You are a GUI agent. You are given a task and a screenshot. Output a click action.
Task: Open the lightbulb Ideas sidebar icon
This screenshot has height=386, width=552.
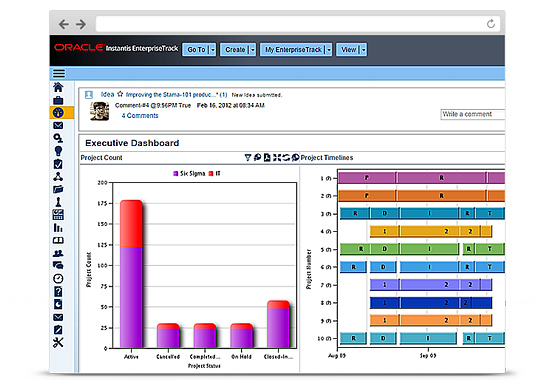(58, 151)
